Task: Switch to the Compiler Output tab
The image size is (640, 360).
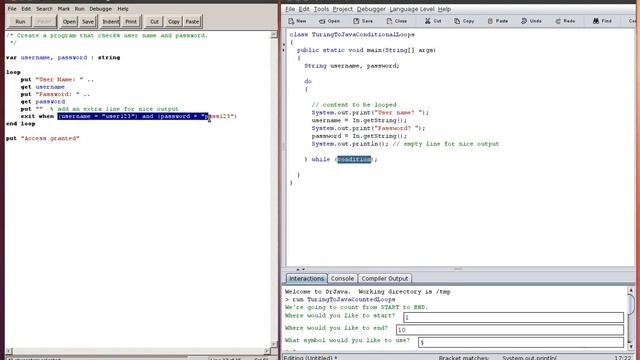Action: point(384,278)
